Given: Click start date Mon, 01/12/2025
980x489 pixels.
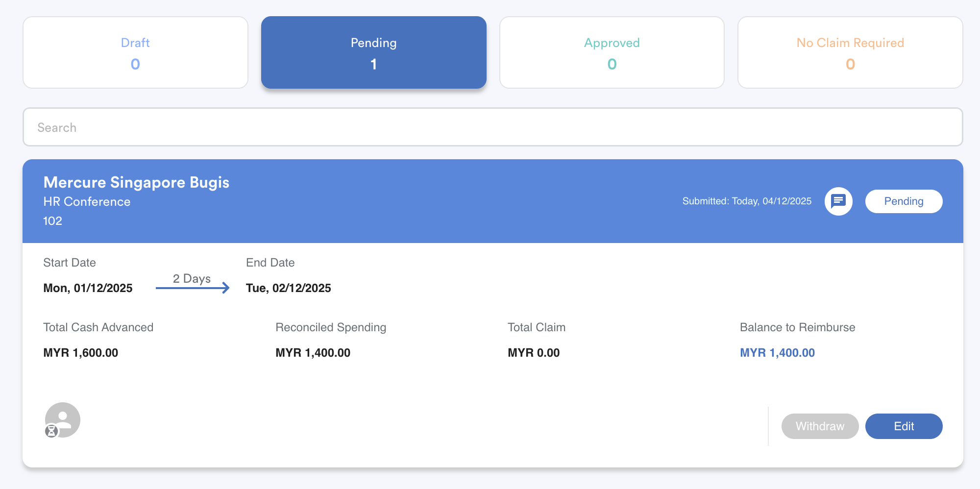Looking at the screenshot, I should [88, 288].
